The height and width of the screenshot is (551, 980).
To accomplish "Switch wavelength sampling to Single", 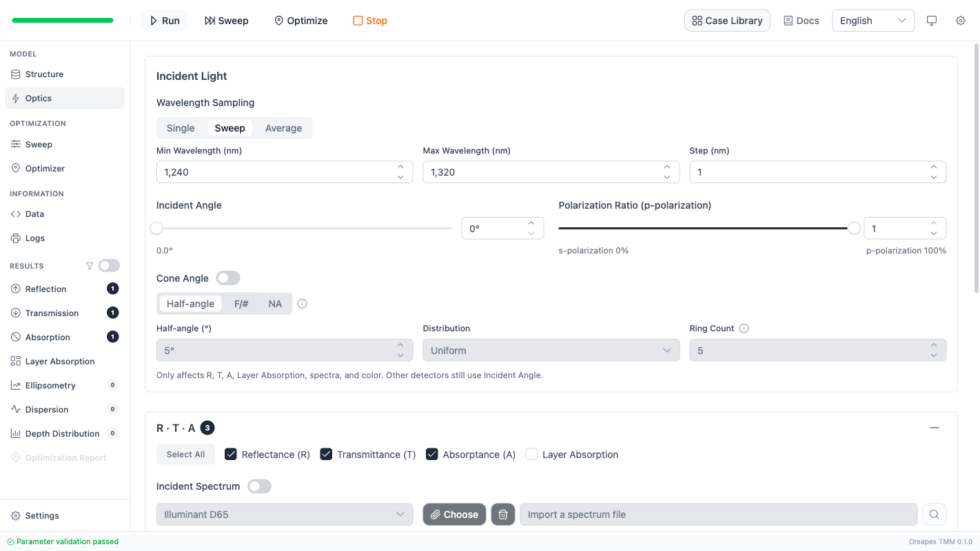I will pyautogui.click(x=181, y=128).
